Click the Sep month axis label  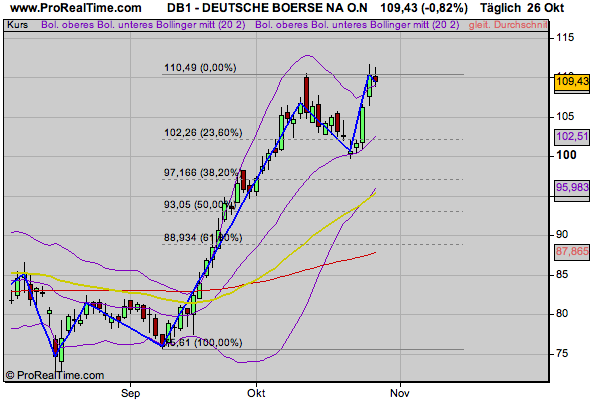(x=130, y=393)
